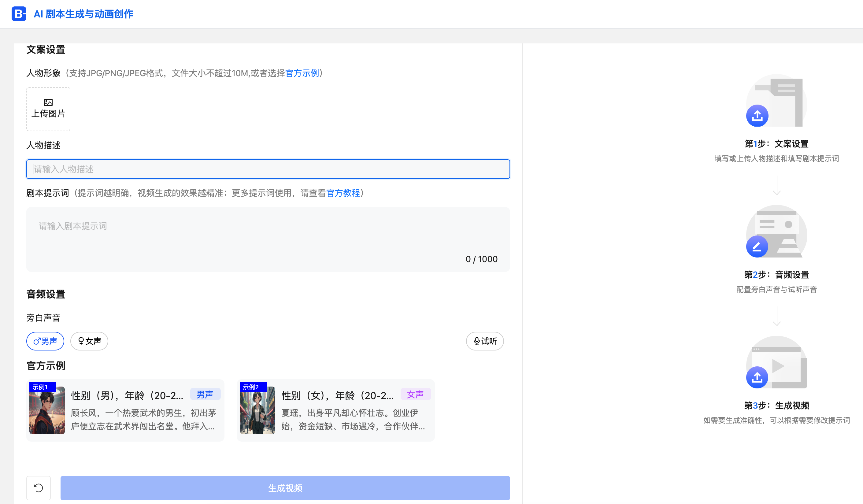The image size is (863, 504).
Task: Click the blue B logo icon
Action: tap(19, 14)
